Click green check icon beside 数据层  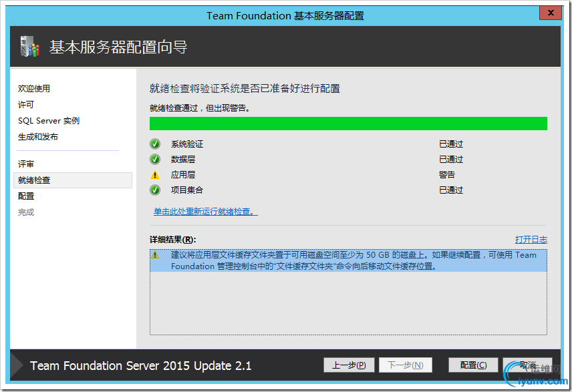coord(155,160)
